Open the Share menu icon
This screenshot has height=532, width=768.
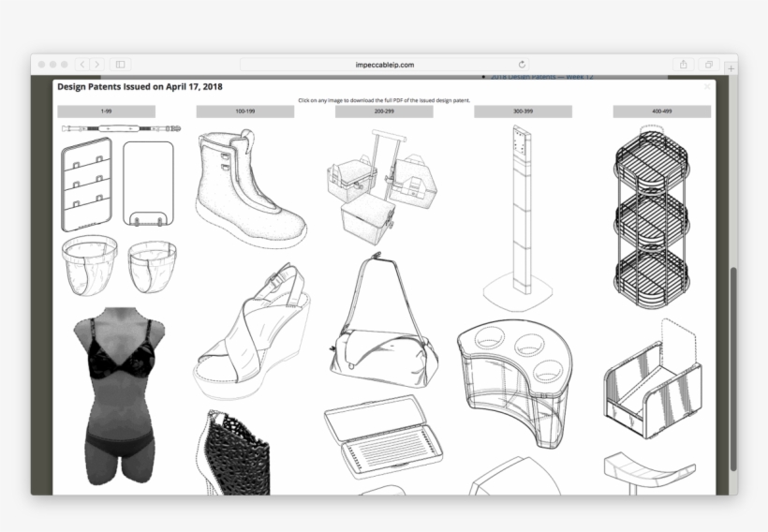coord(684,65)
